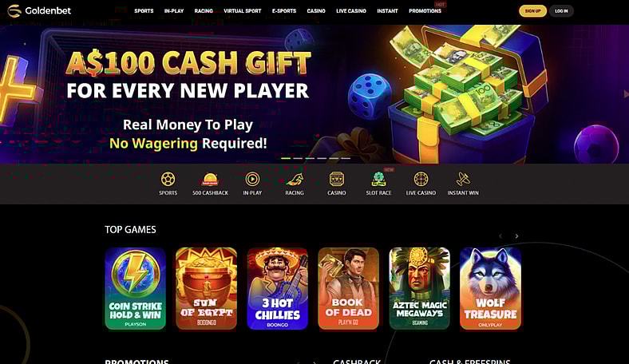Open the Promotions menu item
Image resolution: width=629 pixels, height=364 pixels.
point(425,11)
